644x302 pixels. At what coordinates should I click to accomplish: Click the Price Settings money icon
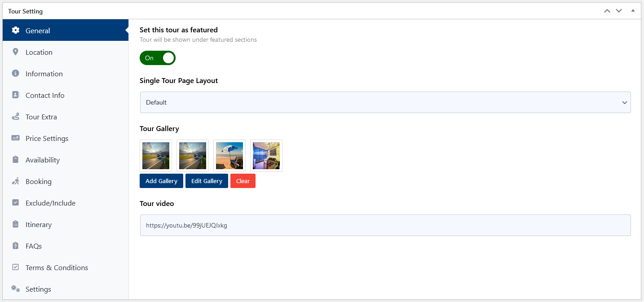pyautogui.click(x=16, y=138)
